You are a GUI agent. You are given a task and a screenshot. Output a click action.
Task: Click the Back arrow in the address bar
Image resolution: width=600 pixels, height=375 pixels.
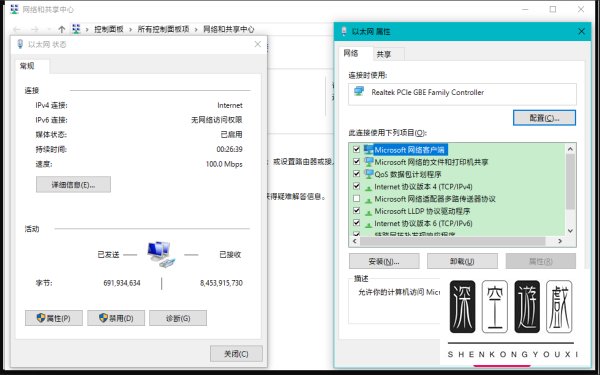click(17, 29)
